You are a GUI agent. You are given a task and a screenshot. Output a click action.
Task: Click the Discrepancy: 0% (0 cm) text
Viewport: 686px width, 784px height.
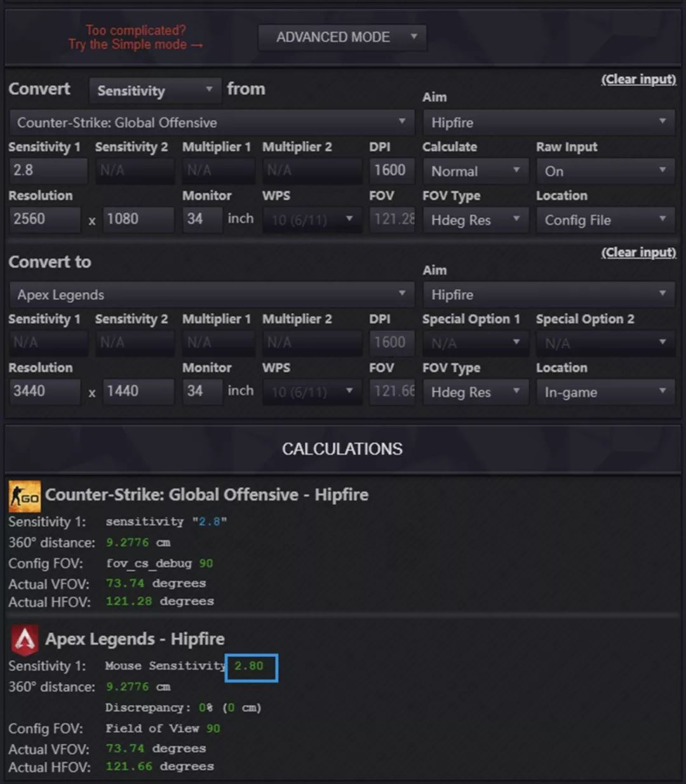pyautogui.click(x=184, y=708)
